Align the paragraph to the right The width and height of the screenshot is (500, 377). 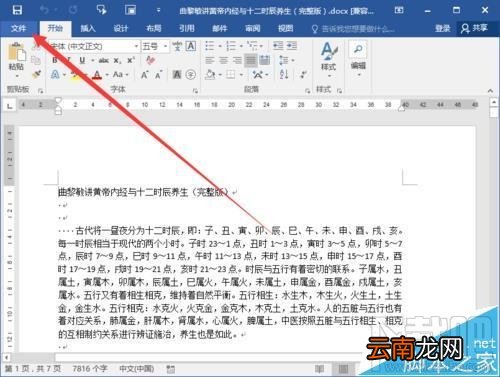(237, 60)
